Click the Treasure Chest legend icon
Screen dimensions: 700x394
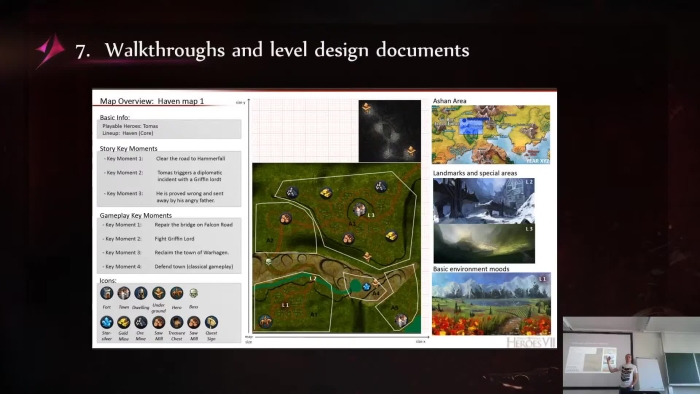tap(176, 322)
